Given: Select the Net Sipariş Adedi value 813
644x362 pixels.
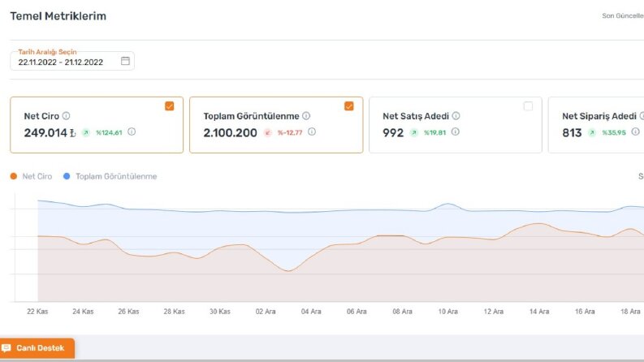Looking at the screenshot, I should click(572, 132).
